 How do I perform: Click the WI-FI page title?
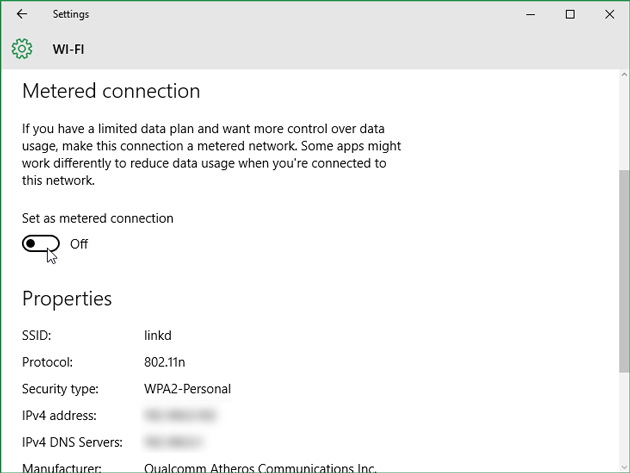click(68, 48)
